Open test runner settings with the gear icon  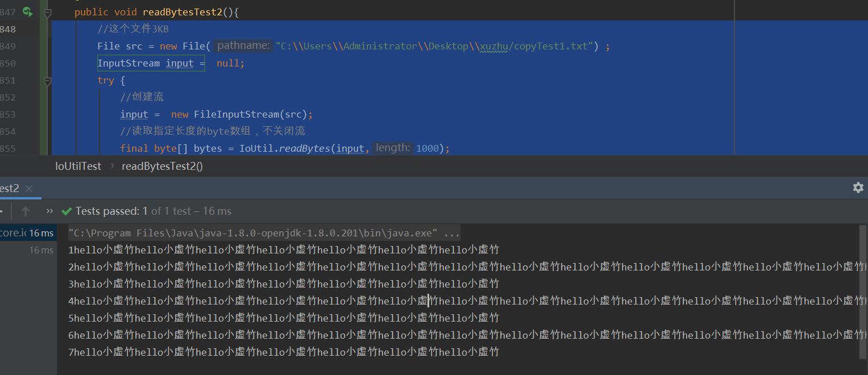(x=858, y=188)
